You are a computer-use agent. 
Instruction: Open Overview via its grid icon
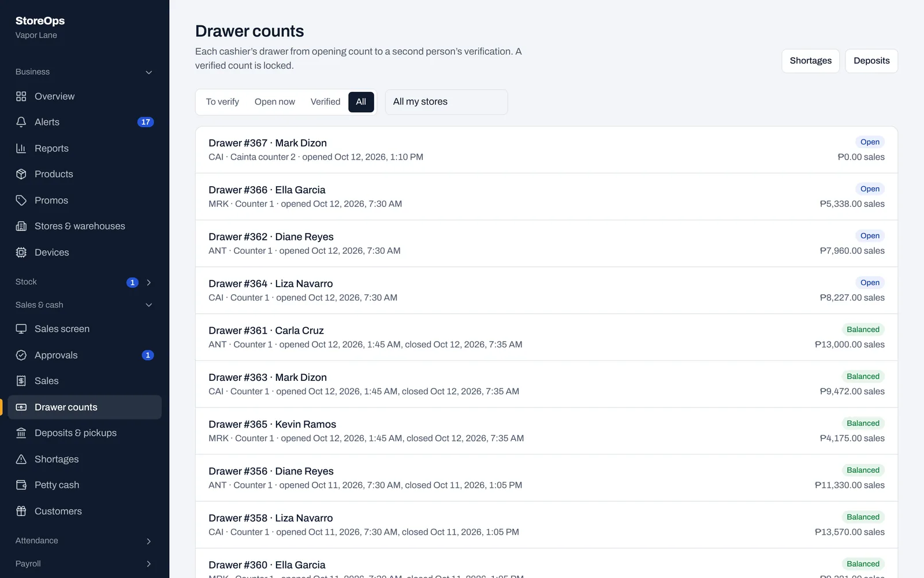click(21, 97)
